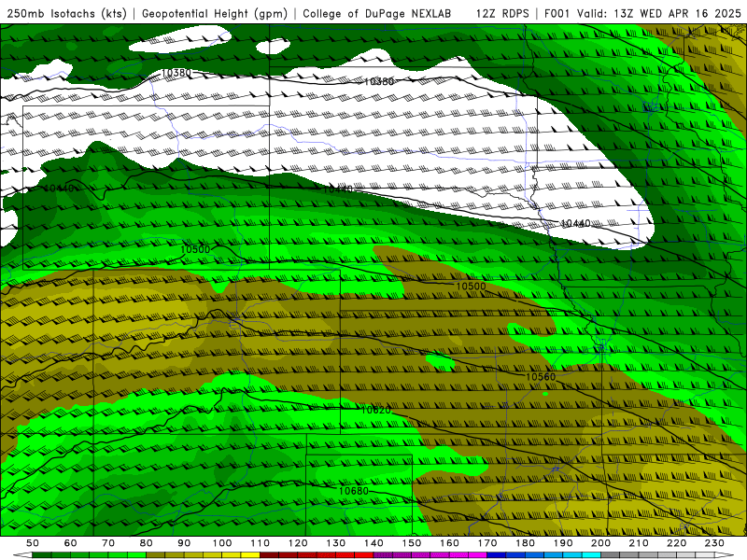Click the left arrow end of color bar

click(x=21, y=554)
